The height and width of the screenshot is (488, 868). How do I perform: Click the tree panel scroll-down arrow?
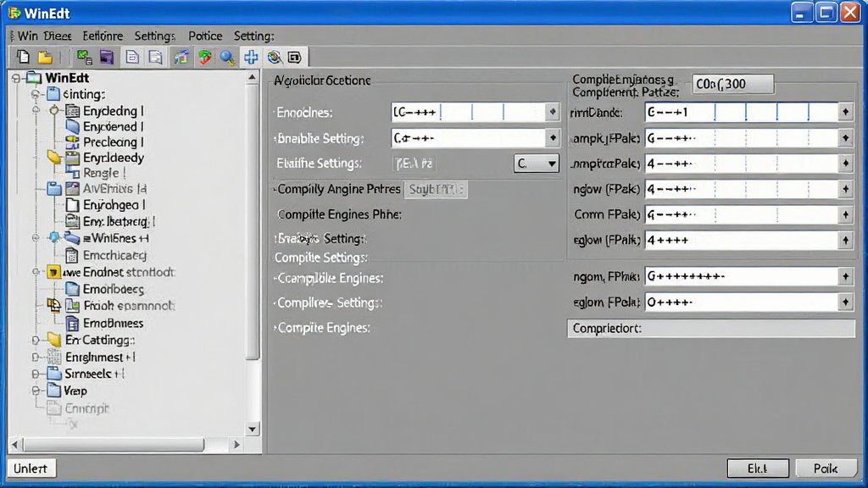pos(253,430)
